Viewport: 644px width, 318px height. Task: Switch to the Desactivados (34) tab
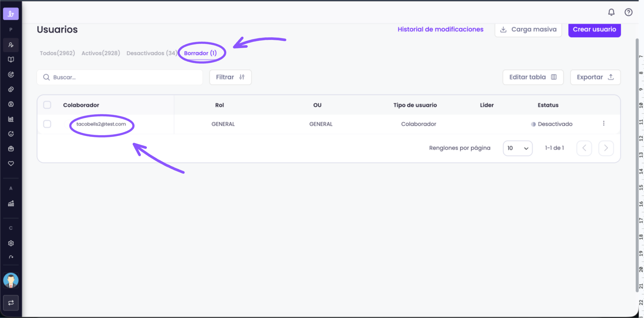coord(152,53)
